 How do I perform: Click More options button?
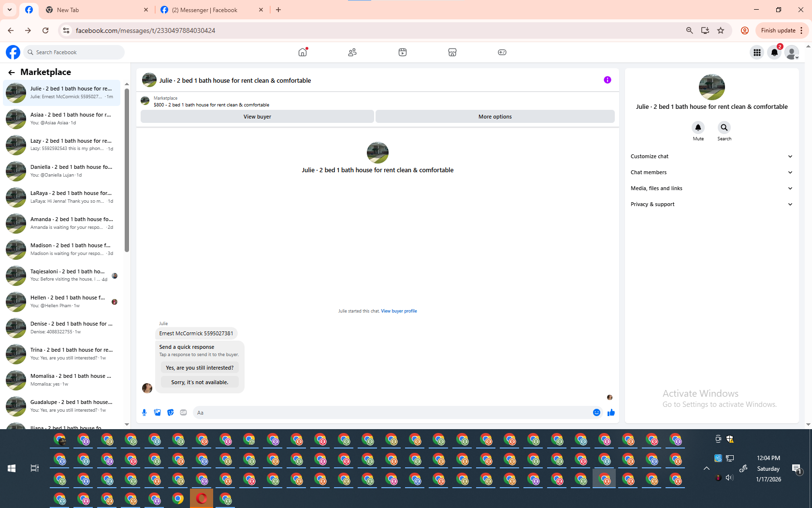tap(495, 117)
